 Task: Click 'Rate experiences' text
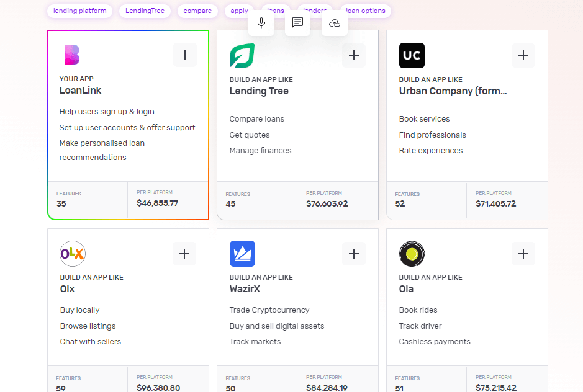430,151
